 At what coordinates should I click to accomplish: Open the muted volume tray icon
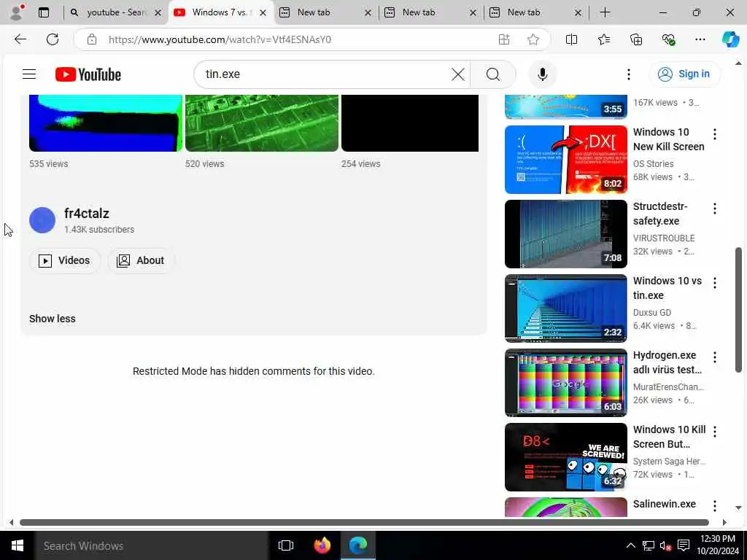[665, 545]
